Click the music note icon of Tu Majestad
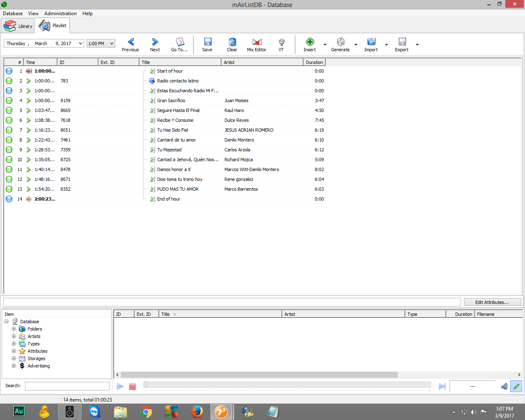525x420 pixels. point(152,150)
